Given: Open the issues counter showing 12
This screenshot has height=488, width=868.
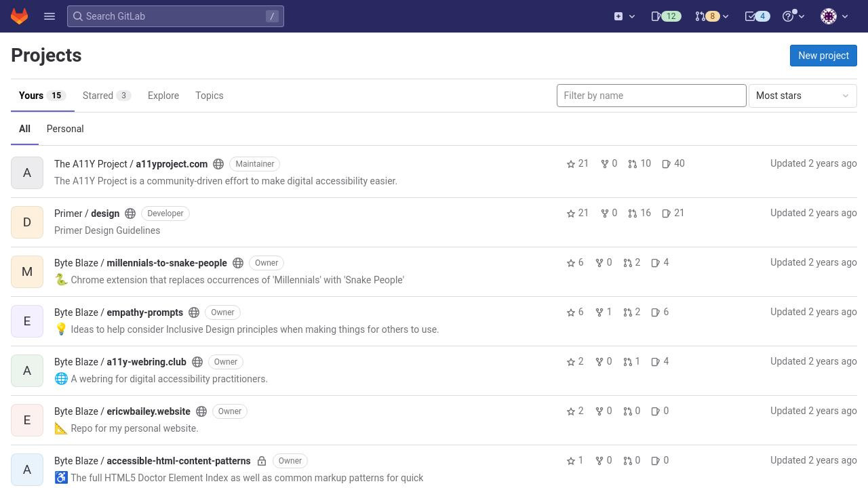Looking at the screenshot, I should pyautogui.click(x=666, y=16).
